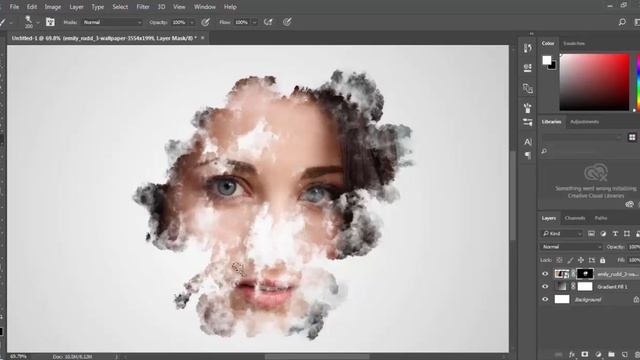The width and height of the screenshot is (640, 360).
Task: Expand the collapsed panel dock arrows
Action: [531, 34]
